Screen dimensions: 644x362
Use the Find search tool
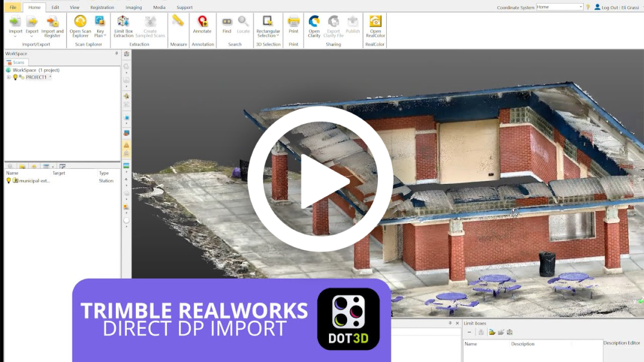(x=226, y=27)
